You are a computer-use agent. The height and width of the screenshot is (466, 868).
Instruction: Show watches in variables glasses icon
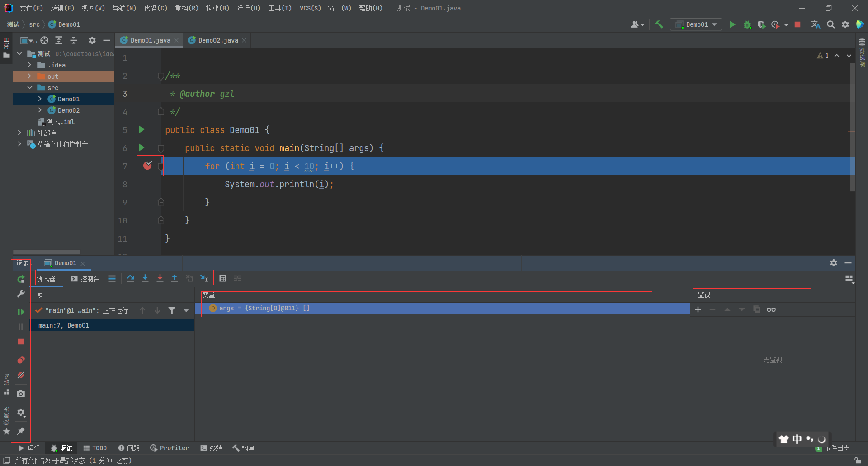tap(771, 309)
